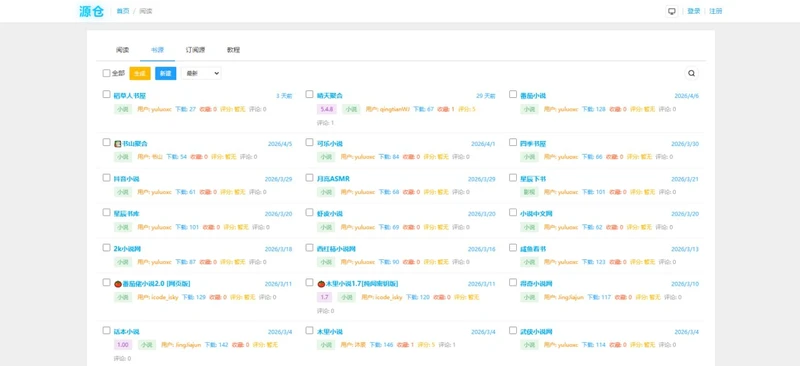
Task: Go to the 教程 tab
Action: pyautogui.click(x=233, y=50)
